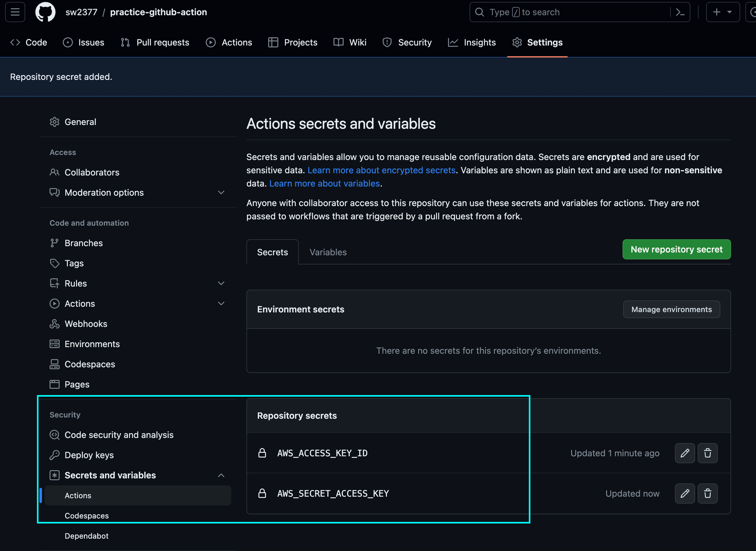The height and width of the screenshot is (551, 756).
Task: Expand the Moderation options section
Action: (x=222, y=192)
